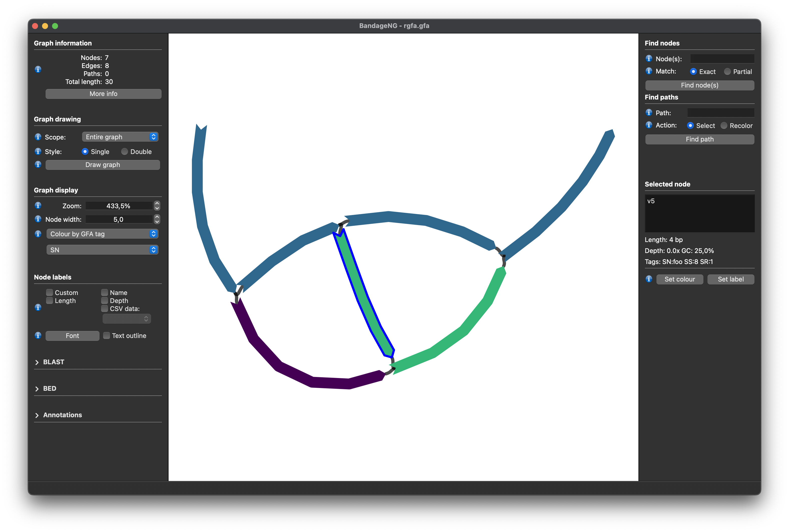Click the info icon beside Draw graph
The image size is (789, 532).
(38, 164)
